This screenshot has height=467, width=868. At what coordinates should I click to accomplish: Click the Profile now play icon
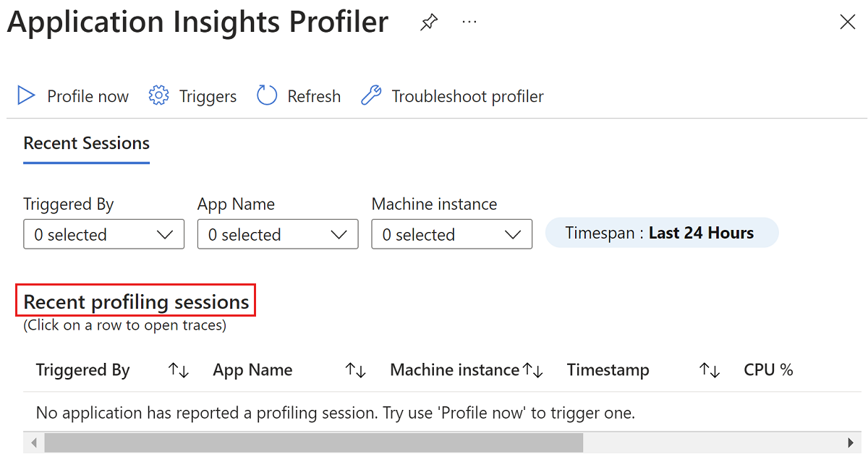pyautogui.click(x=26, y=95)
